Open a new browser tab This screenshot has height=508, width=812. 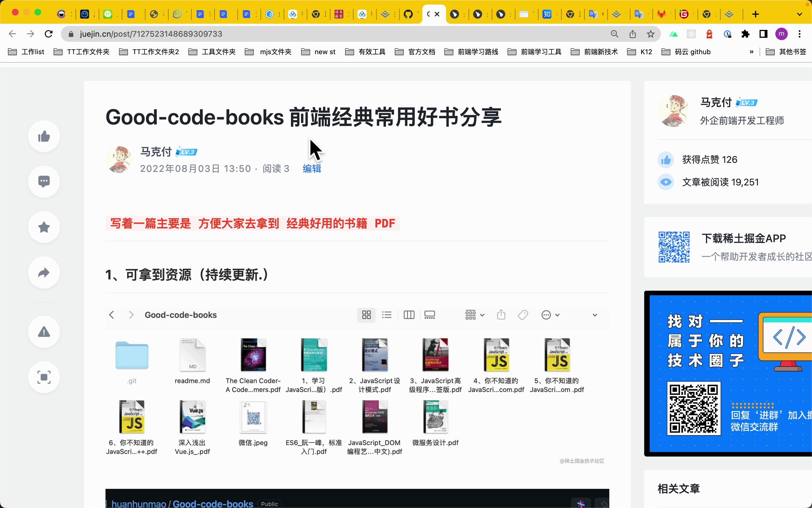(x=755, y=14)
